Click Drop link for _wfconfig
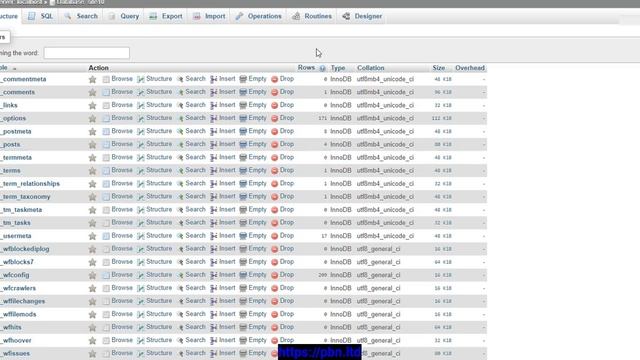 coord(287,275)
